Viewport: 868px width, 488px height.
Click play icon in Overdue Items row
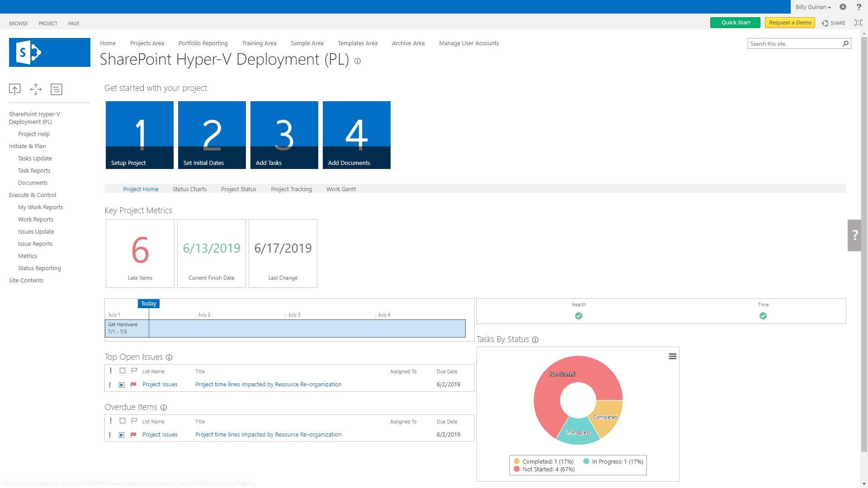[122, 435]
